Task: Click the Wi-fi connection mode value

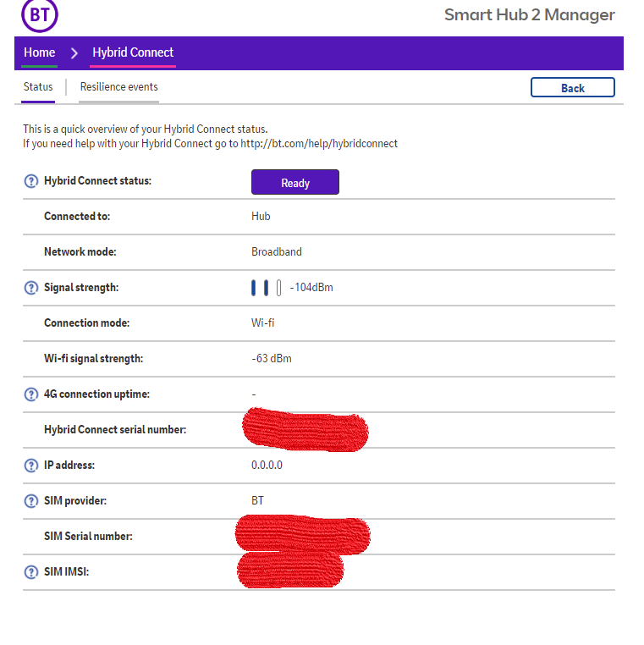Action: point(263,322)
